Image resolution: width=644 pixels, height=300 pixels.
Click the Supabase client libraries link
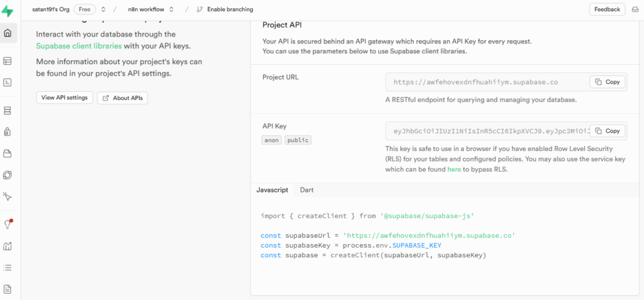coord(79,46)
